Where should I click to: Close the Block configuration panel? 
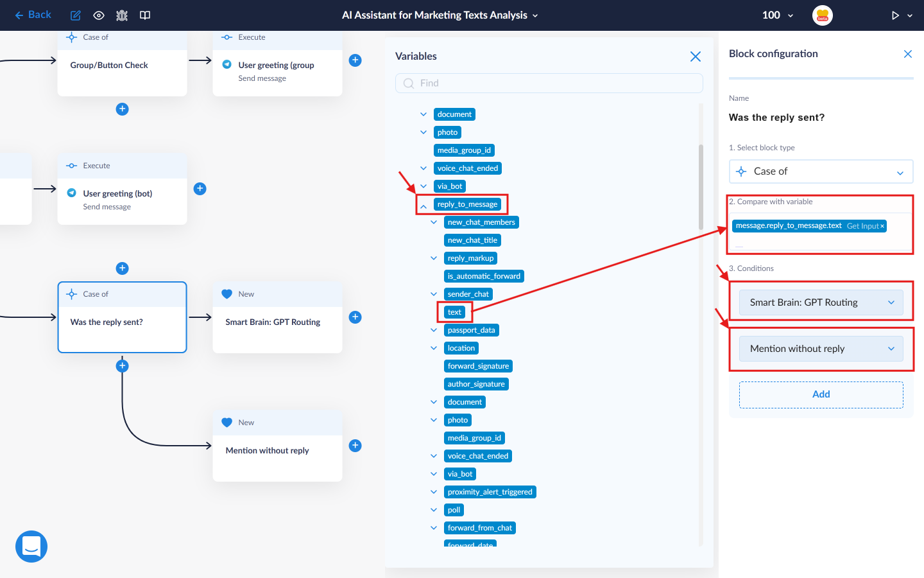(x=907, y=54)
